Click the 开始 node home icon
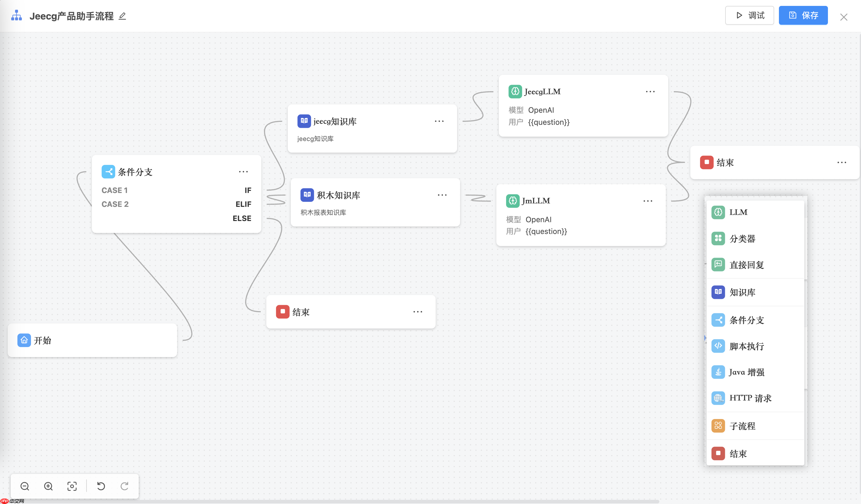Image resolution: width=861 pixels, height=504 pixels. click(24, 340)
